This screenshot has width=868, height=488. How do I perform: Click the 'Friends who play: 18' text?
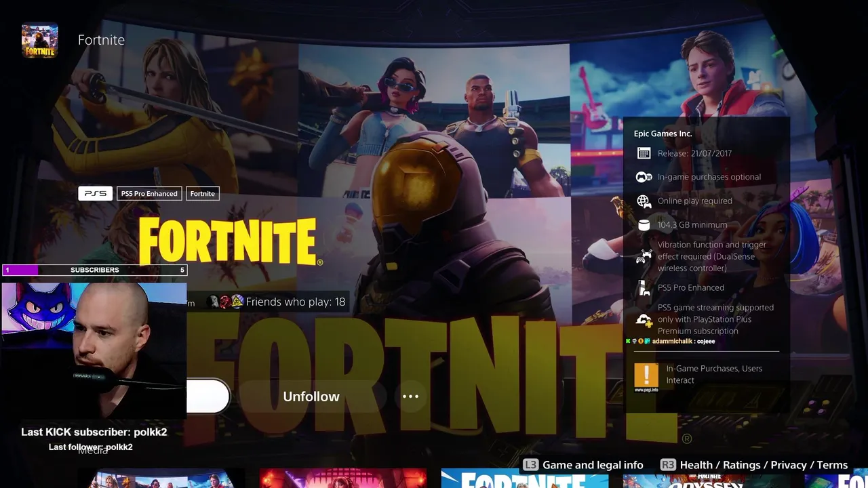coord(296,302)
